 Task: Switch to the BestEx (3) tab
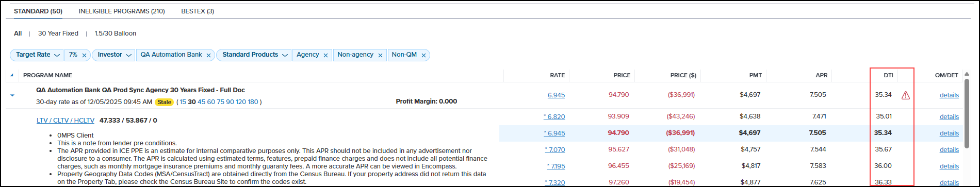[198, 11]
